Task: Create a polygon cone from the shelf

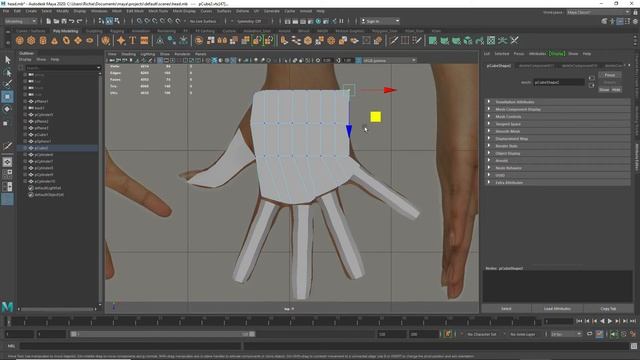Action: coord(54,40)
